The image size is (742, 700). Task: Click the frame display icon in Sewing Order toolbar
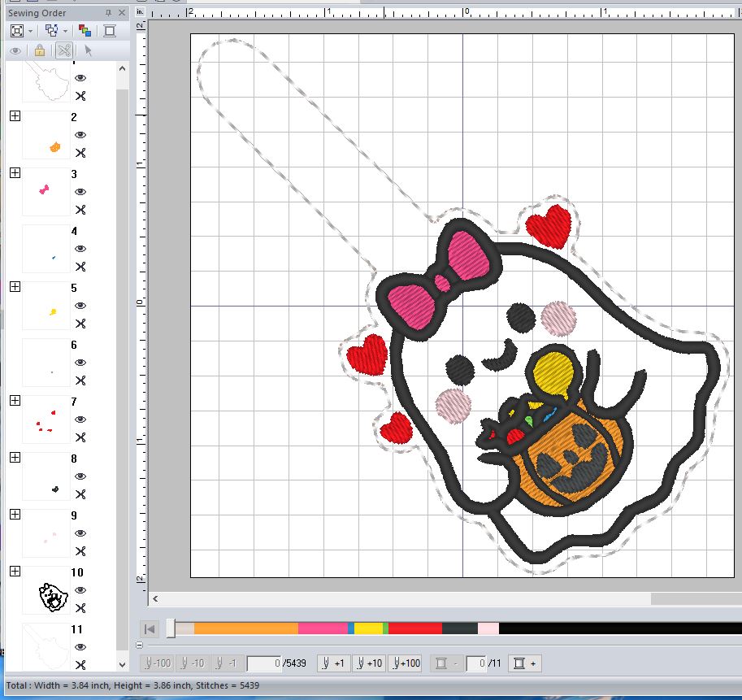point(110,31)
